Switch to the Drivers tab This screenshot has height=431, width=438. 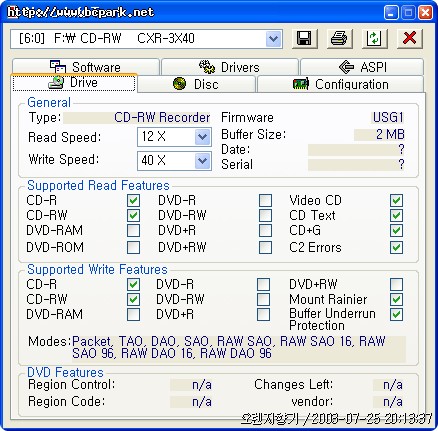pos(229,67)
